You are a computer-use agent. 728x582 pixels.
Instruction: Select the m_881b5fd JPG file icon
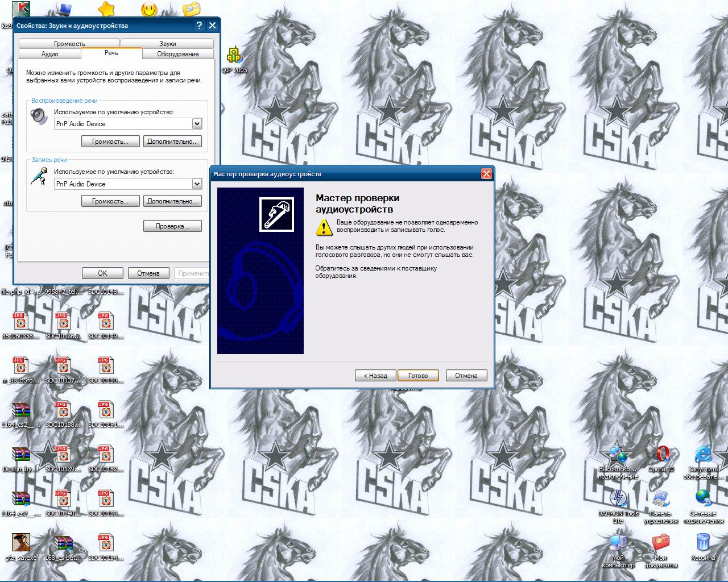click(21, 366)
